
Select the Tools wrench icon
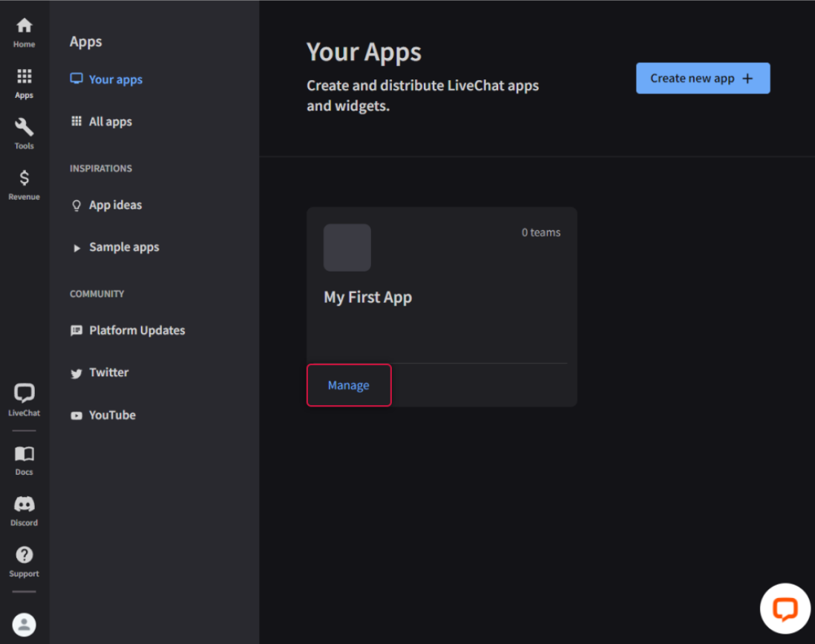(24, 128)
